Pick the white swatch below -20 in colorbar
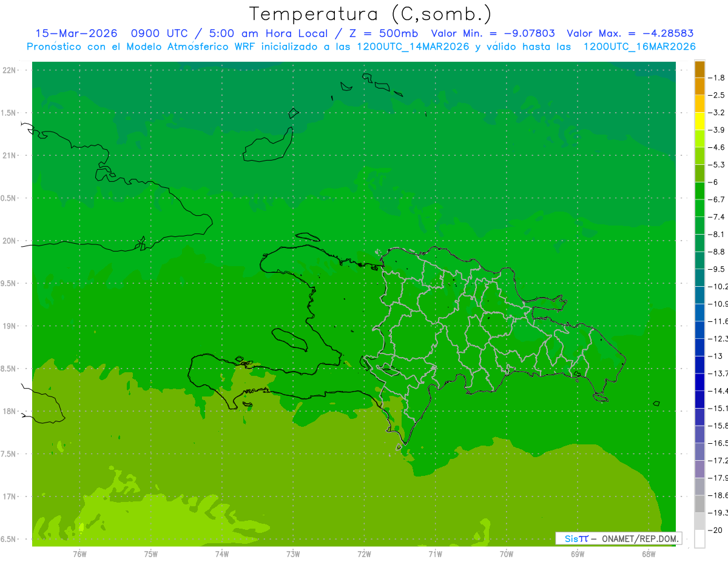The image size is (728, 562). click(699, 538)
